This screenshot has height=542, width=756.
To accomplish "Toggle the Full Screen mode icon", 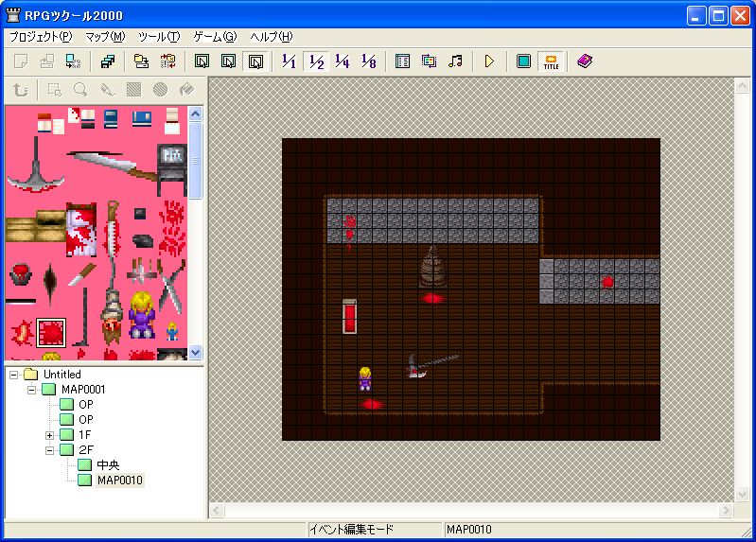I will pos(523,61).
